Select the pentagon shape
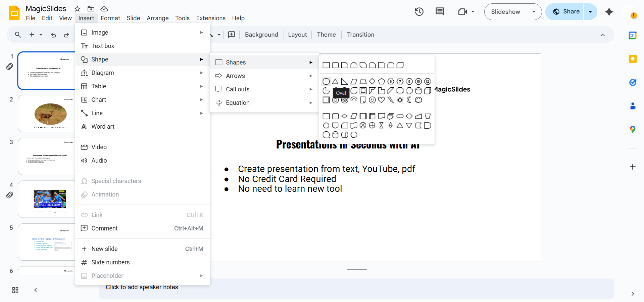The width and height of the screenshot is (644, 302). (x=382, y=82)
